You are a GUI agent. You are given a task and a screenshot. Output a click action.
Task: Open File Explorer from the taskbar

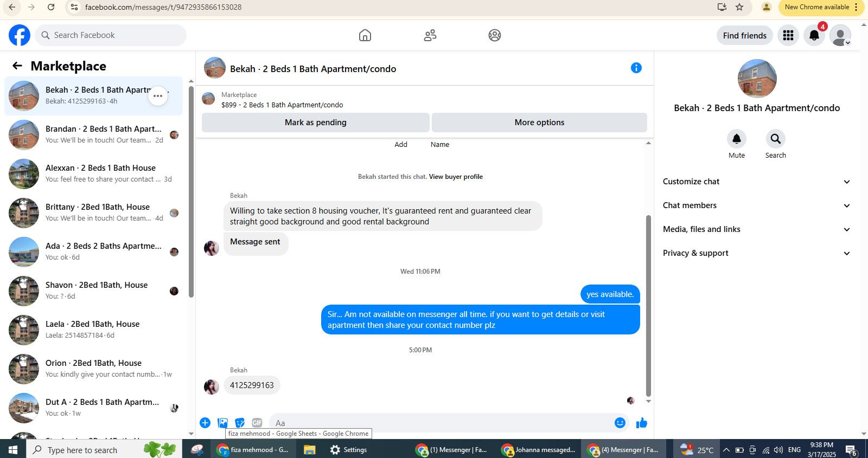(309, 450)
